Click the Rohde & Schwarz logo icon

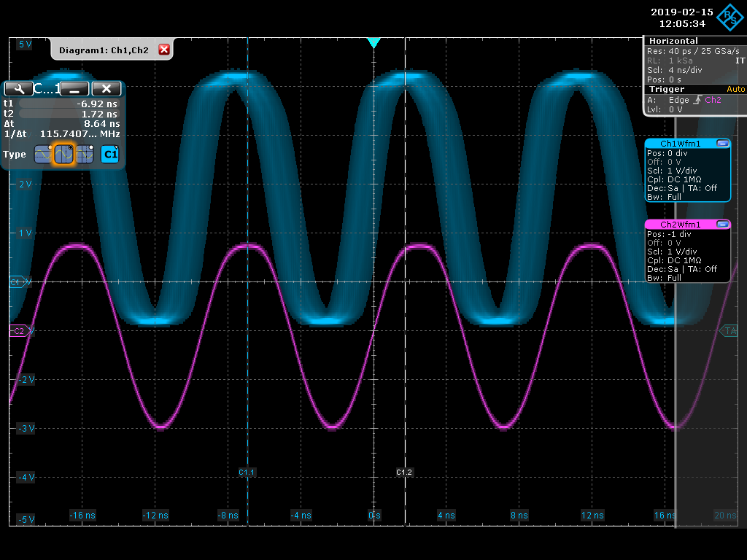tap(727, 18)
